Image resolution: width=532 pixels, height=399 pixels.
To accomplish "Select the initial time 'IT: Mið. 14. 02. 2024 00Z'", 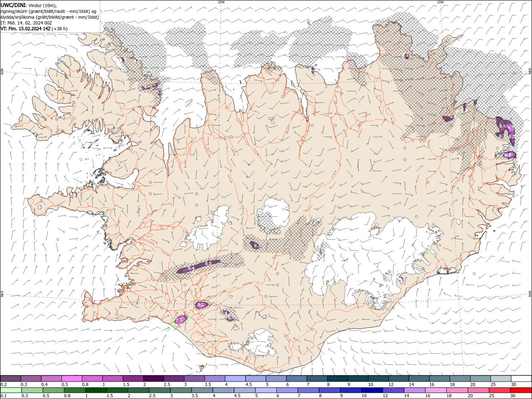I will click(26, 23).
